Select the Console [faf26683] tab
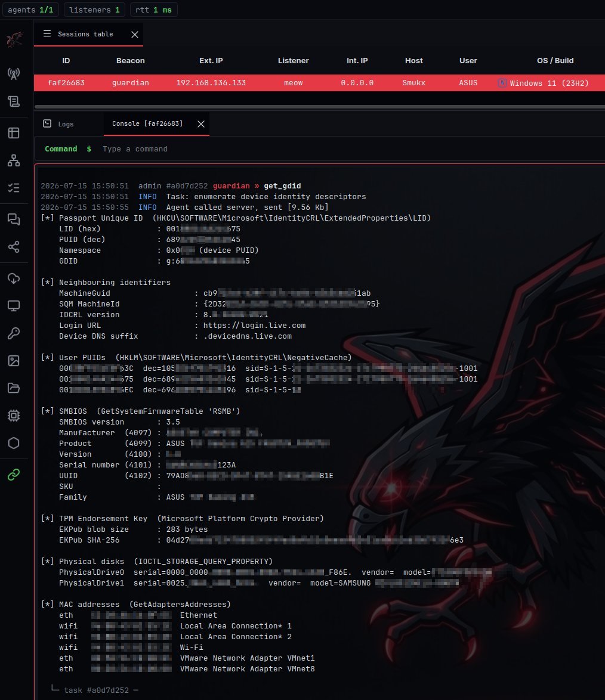Image resolution: width=605 pixels, height=700 pixels. pos(147,123)
